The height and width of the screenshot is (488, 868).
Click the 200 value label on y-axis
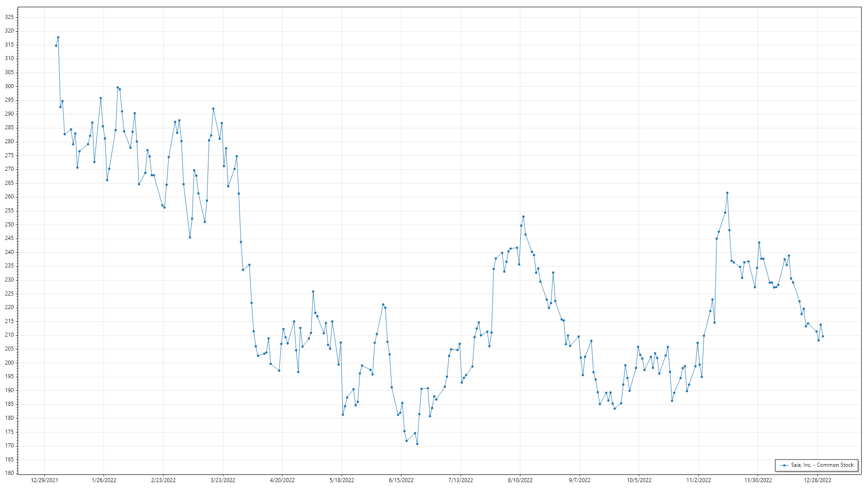click(x=9, y=363)
